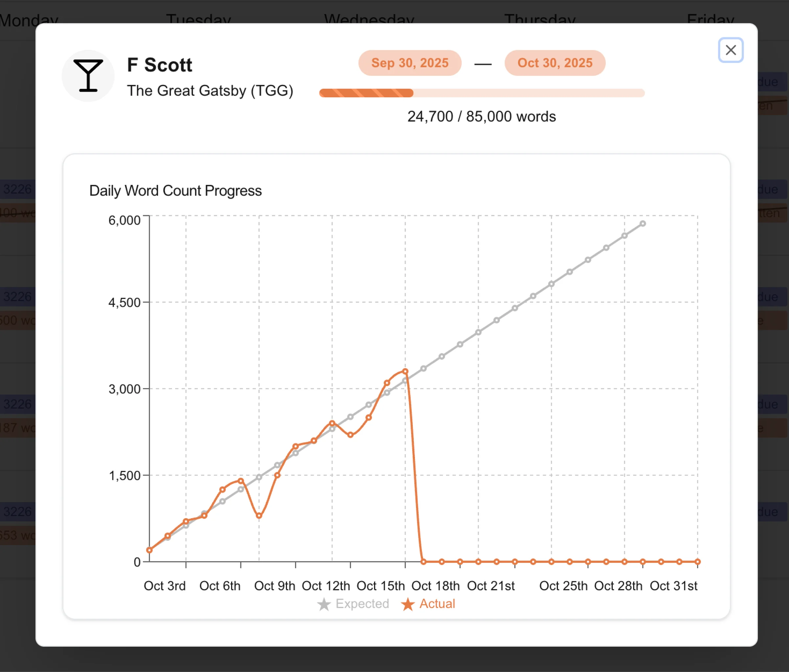Click the 6,000 y-axis label

124,220
